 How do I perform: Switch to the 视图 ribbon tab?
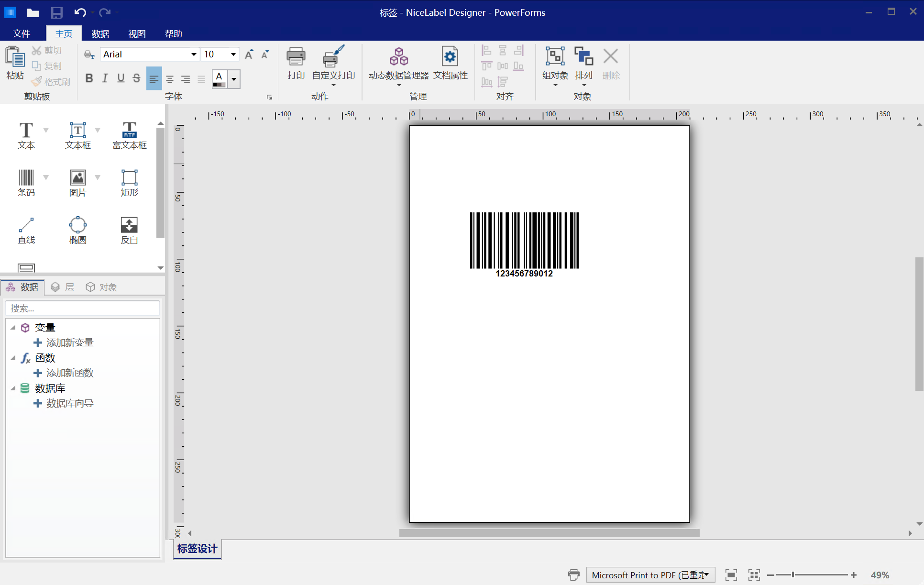click(137, 33)
